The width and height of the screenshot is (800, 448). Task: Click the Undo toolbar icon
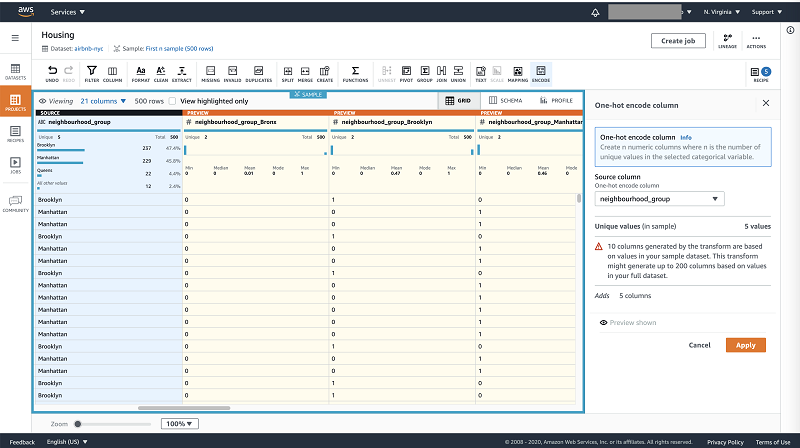click(x=52, y=73)
